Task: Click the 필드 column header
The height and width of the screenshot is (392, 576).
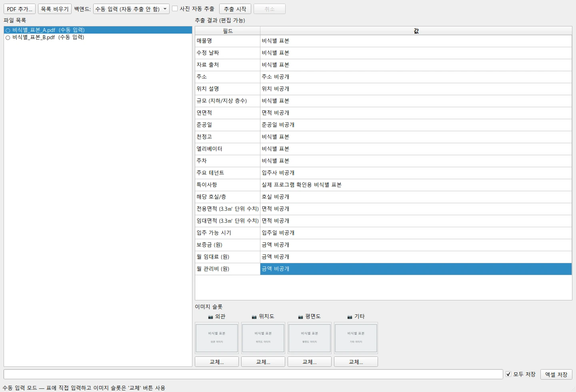Action: point(228,31)
